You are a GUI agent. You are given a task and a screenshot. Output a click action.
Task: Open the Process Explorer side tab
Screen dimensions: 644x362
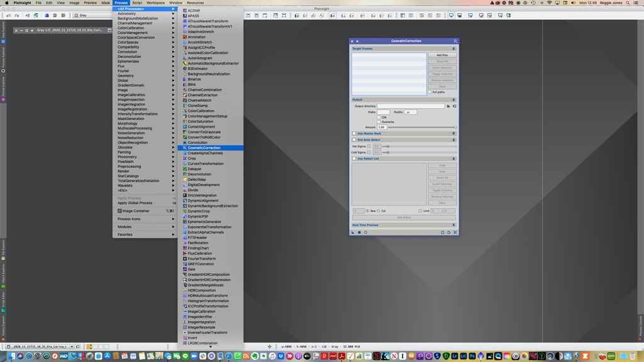(3, 60)
